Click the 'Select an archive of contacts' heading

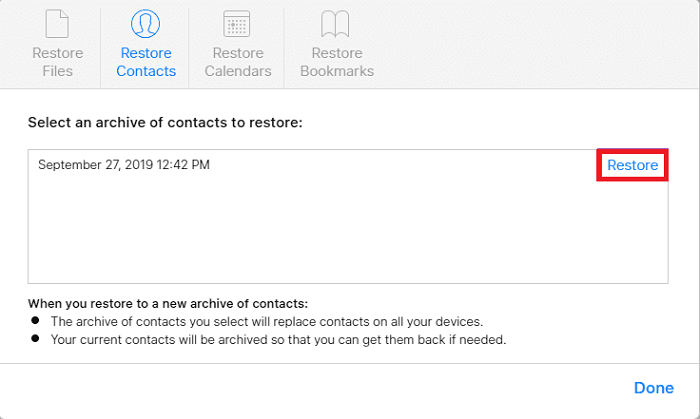pyautogui.click(x=165, y=122)
